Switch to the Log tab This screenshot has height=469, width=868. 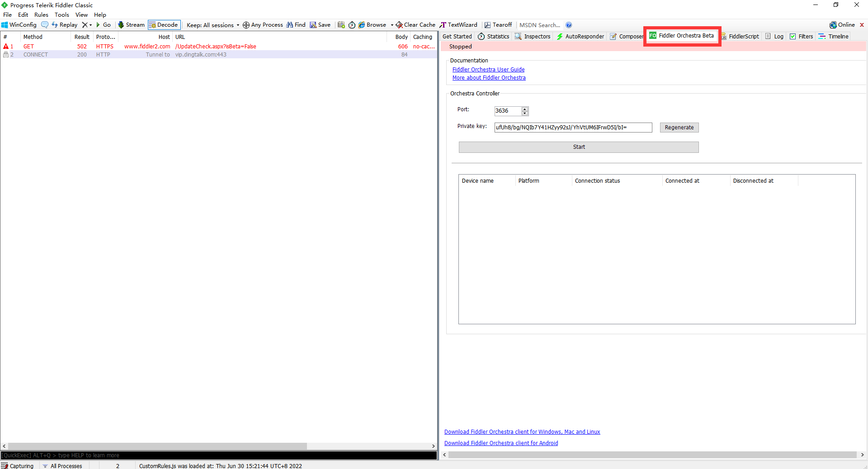click(x=774, y=36)
